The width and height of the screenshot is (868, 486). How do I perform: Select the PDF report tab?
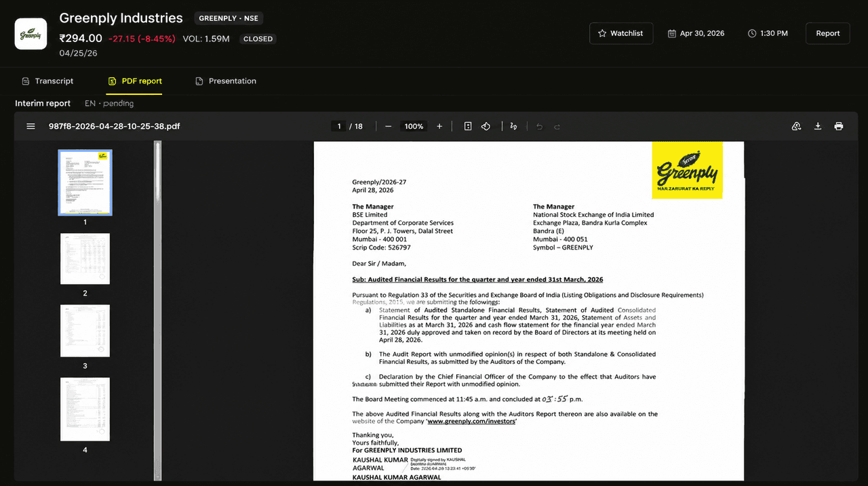[x=135, y=81]
